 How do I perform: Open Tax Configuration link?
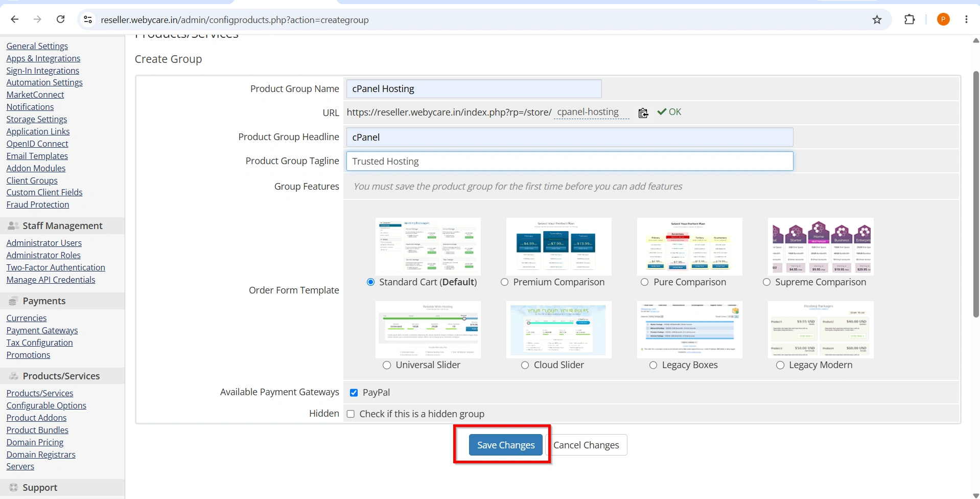(40, 343)
